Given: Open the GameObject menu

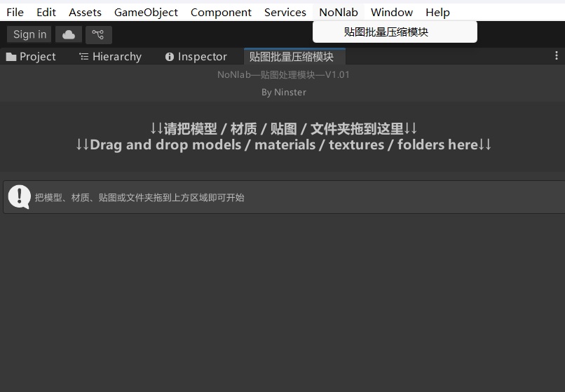Looking at the screenshot, I should [146, 13].
